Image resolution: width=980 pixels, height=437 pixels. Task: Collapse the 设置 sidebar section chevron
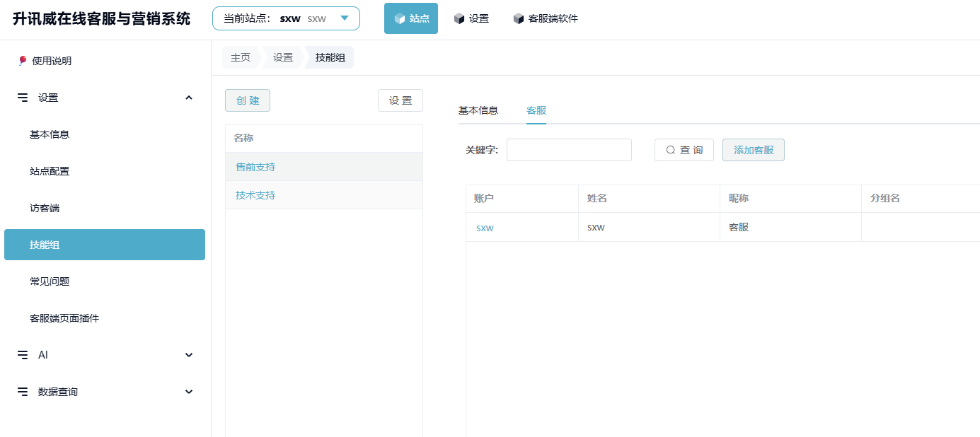189,98
